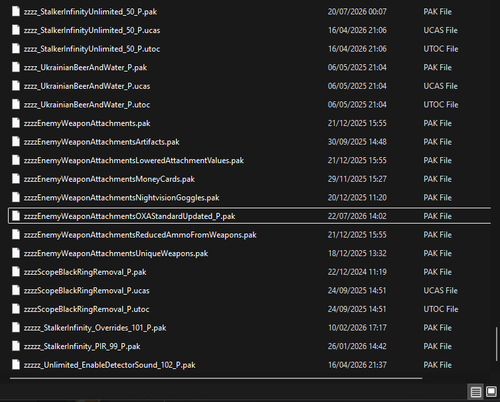Click PAK File type of zzzzEnemyWeaponAttachmentsArtifacts.pak
The image size is (500, 402).
point(438,142)
